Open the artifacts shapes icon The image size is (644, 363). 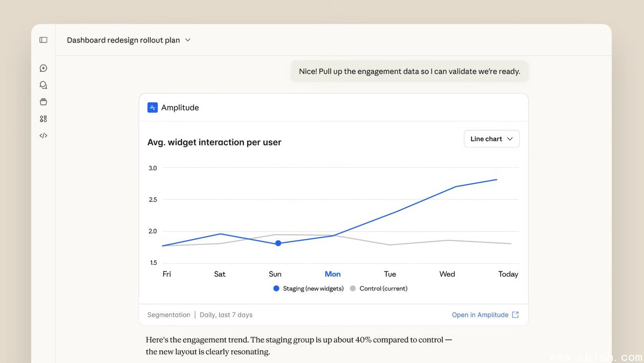[44, 119]
